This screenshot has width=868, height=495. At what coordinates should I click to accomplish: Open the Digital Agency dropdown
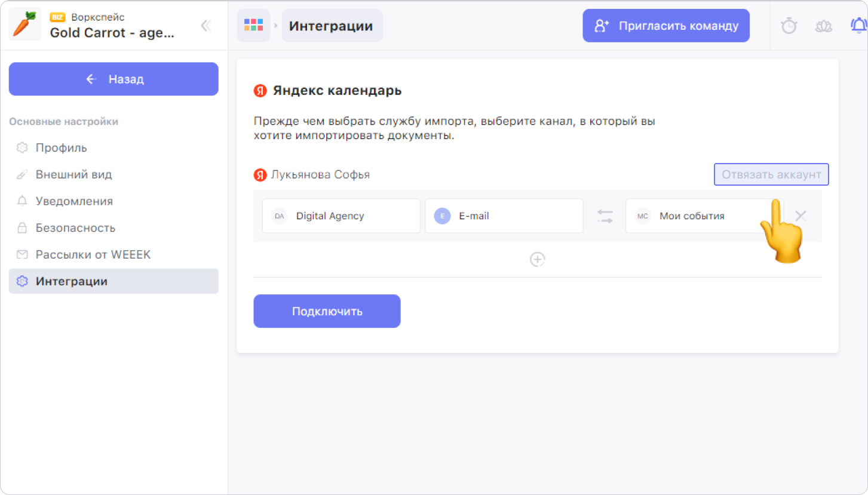(x=341, y=216)
